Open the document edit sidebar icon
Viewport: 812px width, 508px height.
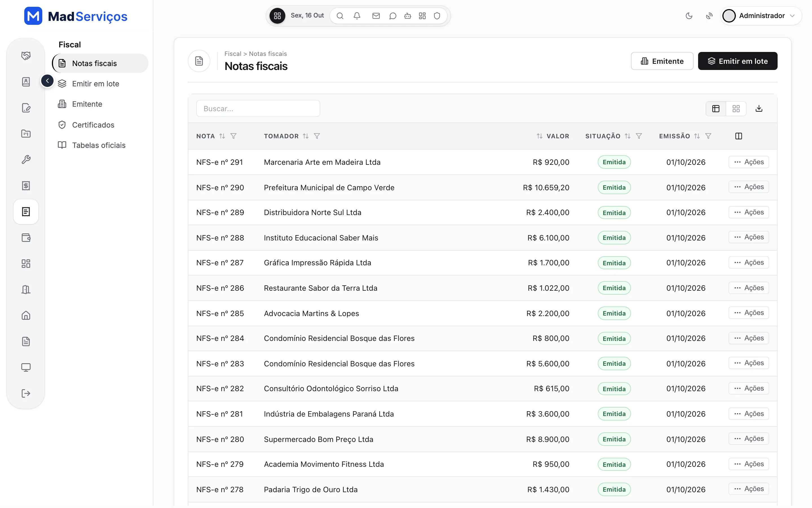tap(26, 108)
